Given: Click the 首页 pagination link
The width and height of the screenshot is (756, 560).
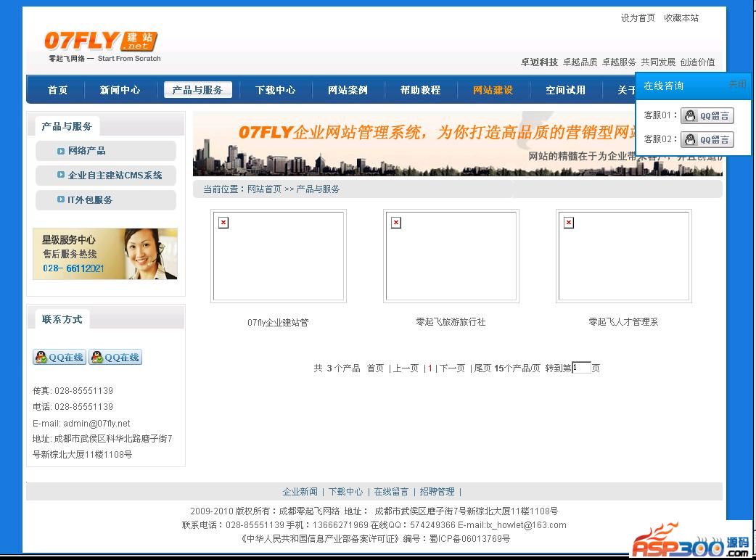Looking at the screenshot, I should click(375, 368).
